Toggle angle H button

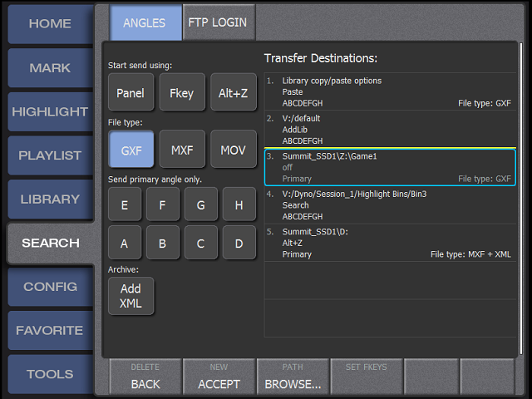[x=239, y=204]
